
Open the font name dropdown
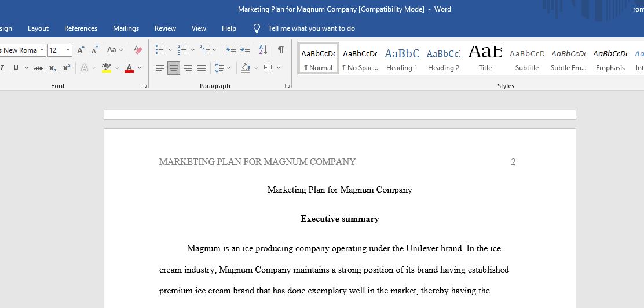click(x=42, y=50)
